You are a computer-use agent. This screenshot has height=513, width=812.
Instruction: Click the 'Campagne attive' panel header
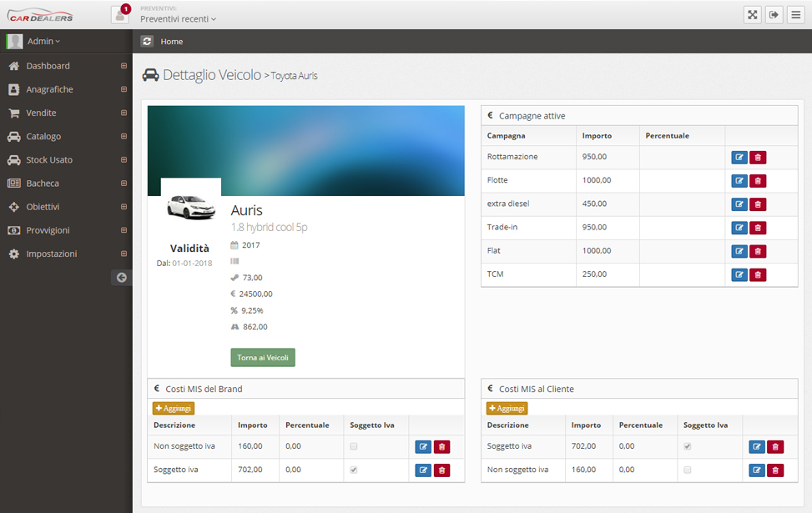pos(639,116)
